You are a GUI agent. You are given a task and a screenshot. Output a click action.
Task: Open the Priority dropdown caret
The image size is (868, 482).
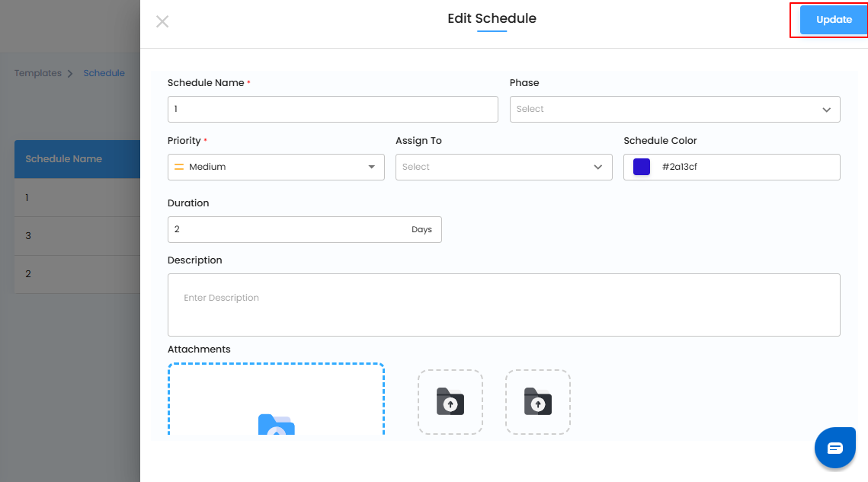point(371,167)
